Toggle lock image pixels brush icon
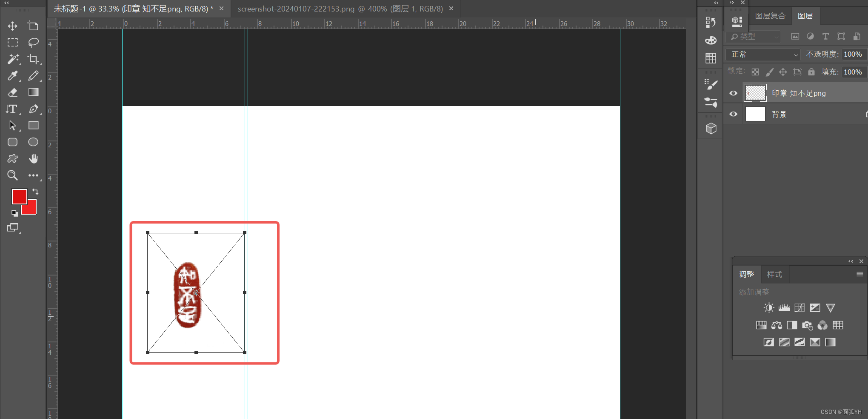This screenshot has height=419, width=868. pyautogui.click(x=769, y=72)
